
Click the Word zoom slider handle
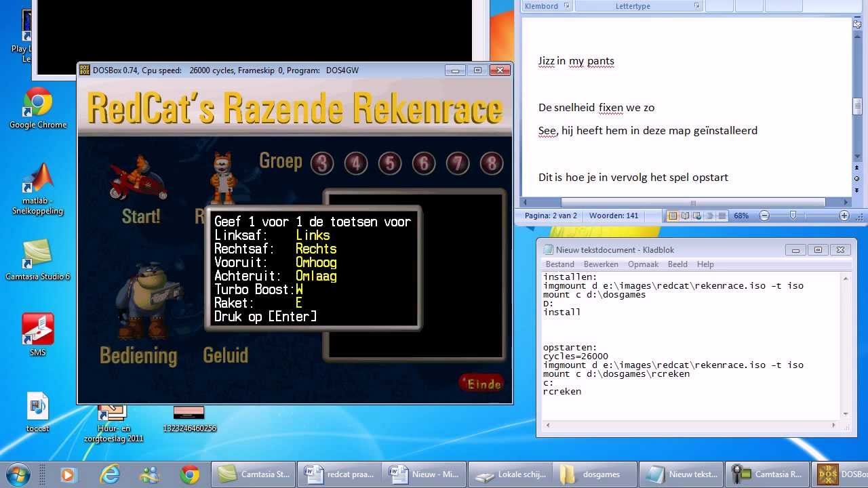793,216
